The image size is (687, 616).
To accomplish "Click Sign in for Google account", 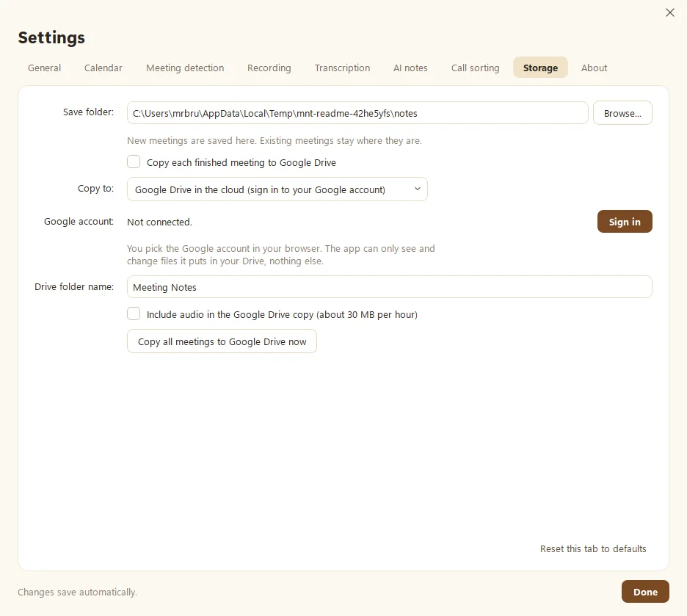I will [625, 222].
